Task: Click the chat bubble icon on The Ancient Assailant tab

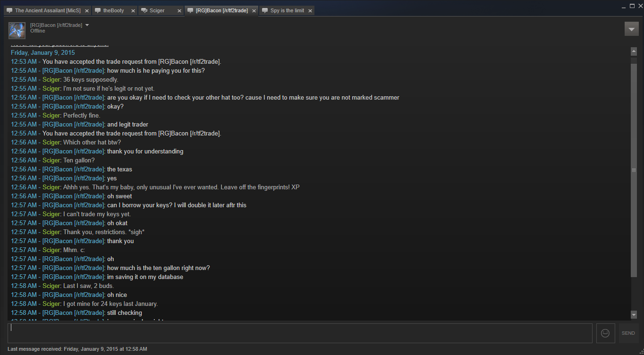Action: 9,10
